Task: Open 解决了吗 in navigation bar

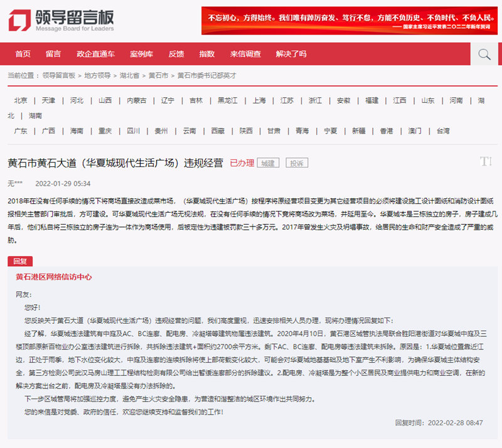Action: tap(291, 54)
